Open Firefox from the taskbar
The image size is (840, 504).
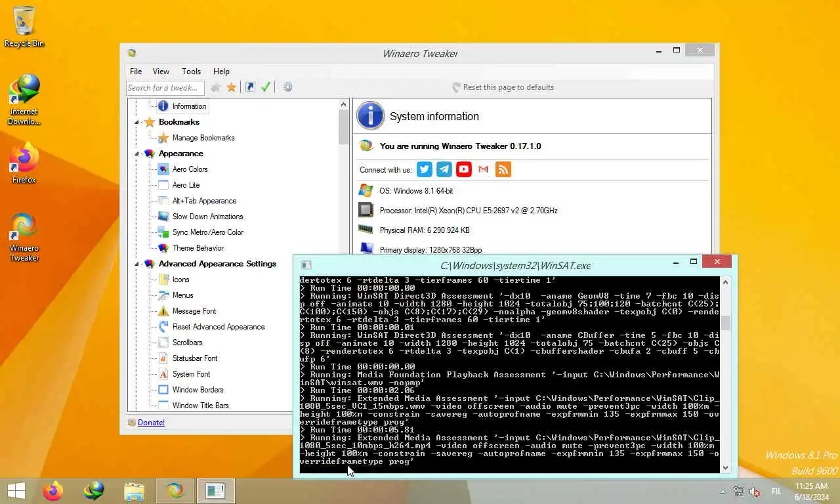click(x=53, y=491)
